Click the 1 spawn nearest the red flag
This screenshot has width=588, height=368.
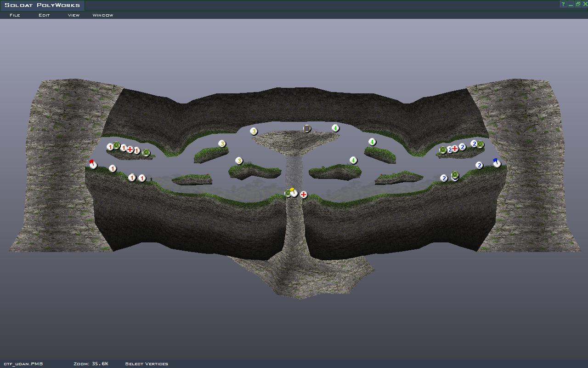click(x=113, y=169)
